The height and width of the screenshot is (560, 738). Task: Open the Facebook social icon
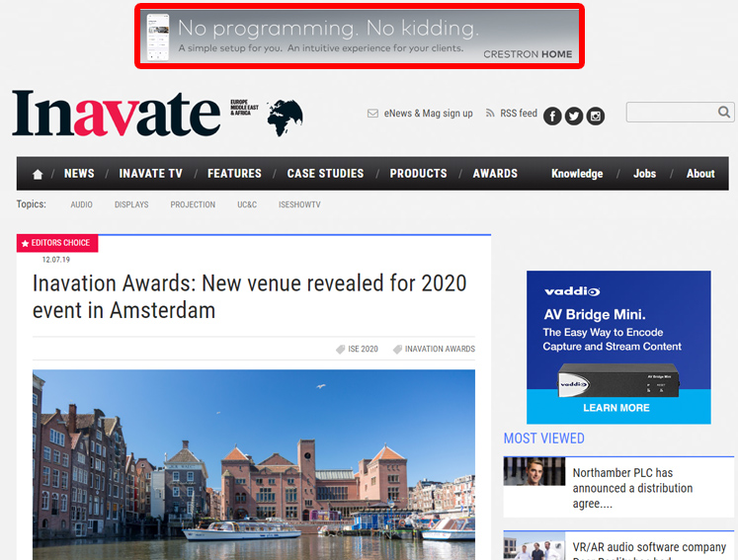552,117
